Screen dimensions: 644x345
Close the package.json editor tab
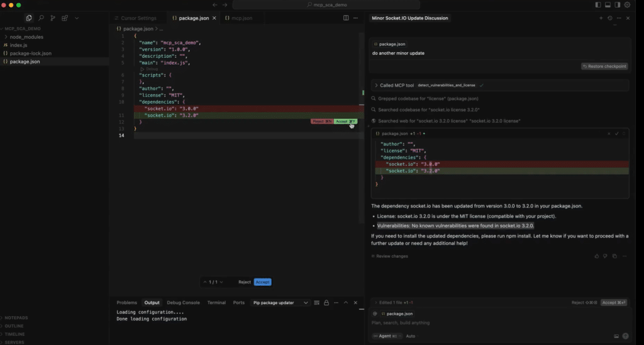[214, 18]
